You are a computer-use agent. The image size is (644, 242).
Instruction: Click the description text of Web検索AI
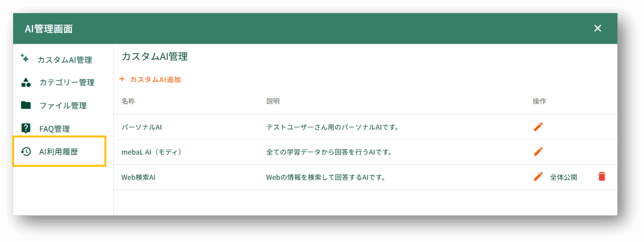[326, 177]
